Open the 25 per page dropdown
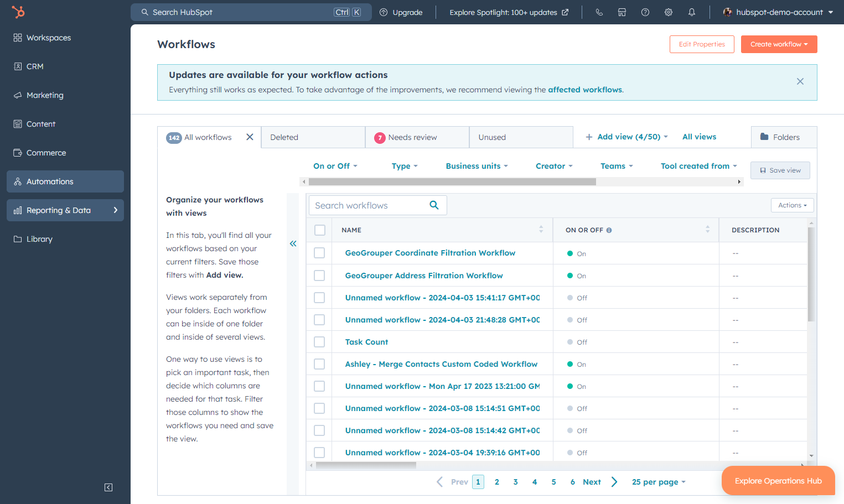Viewport: 844px width, 504px height. 659,482
